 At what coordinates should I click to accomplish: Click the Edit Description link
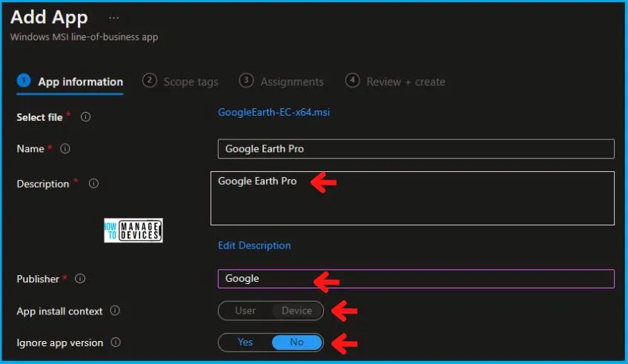pyautogui.click(x=254, y=245)
